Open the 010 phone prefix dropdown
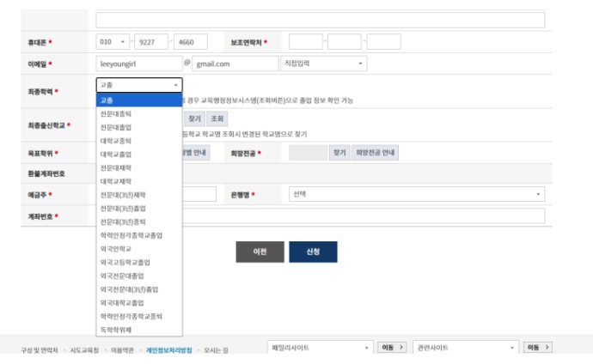This screenshot has height=364, width=593. (113, 42)
